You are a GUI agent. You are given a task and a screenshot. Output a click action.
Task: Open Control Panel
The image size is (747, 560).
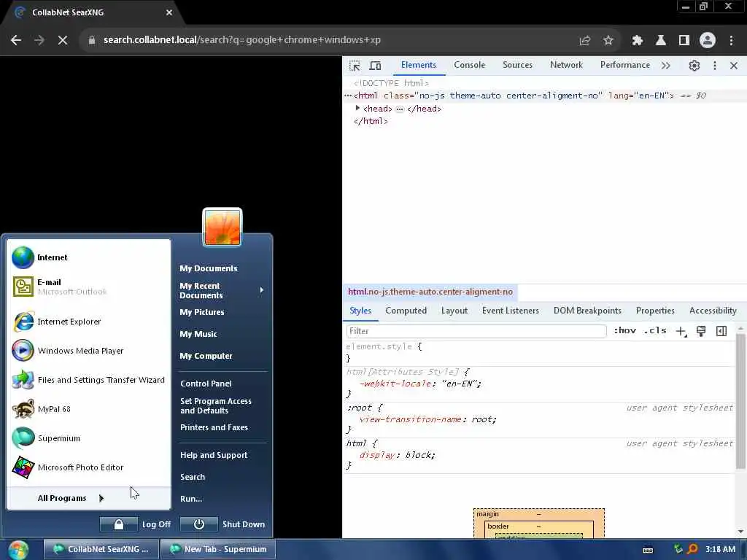[x=206, y=384]
